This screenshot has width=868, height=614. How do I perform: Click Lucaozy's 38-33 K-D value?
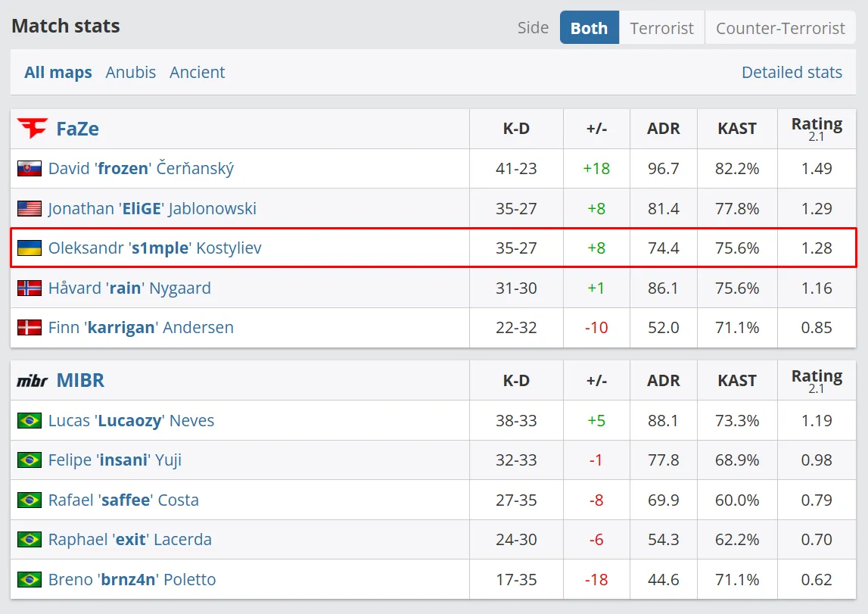pyautogui.click(x=516, y=421)
